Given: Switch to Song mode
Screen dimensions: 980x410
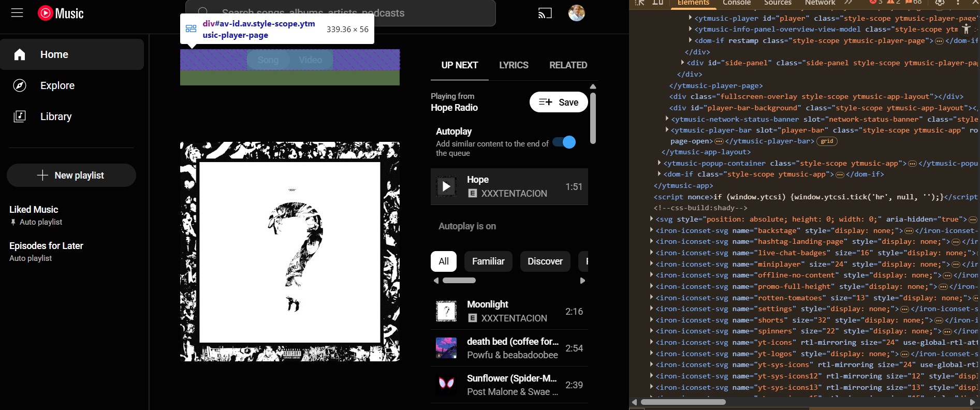Looking at the screenshot, I should pos(268,60).
